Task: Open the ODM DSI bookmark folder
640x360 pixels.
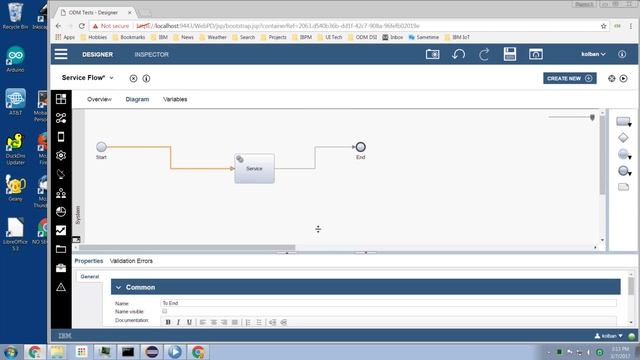Action: 362,37
